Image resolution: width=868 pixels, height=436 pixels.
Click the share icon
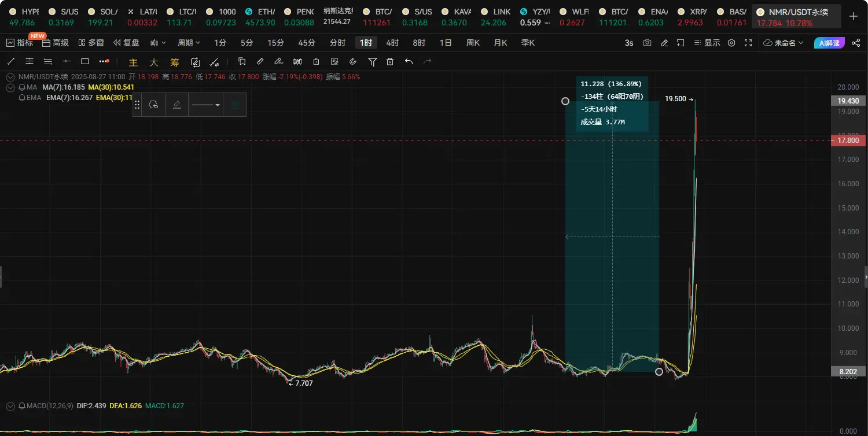click(856, 43)
